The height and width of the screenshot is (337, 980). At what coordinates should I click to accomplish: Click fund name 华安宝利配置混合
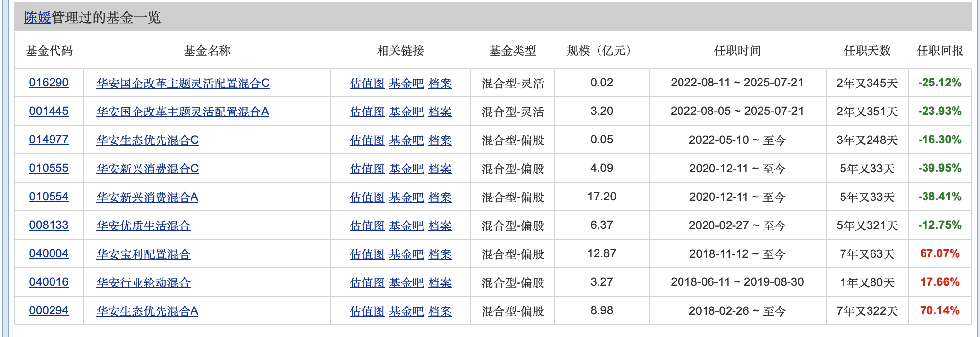pyautogui.click(x=143, y=254)
